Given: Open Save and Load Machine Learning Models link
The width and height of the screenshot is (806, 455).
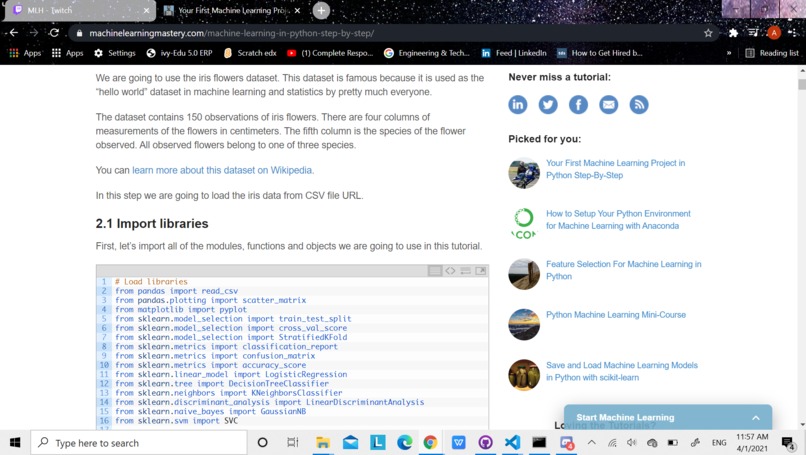Looking at the screenshot, I should click(x=622, y=371).
